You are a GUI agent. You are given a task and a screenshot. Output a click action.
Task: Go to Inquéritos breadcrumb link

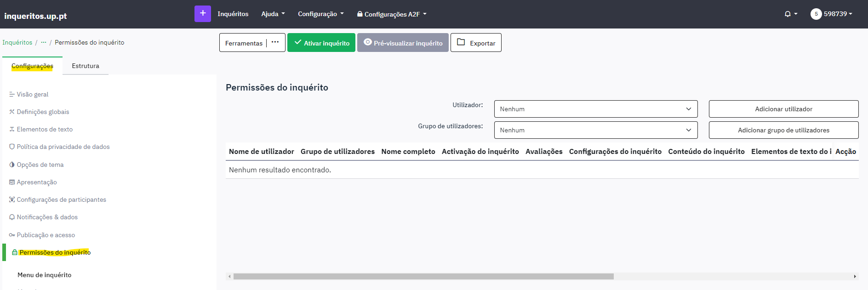click(x=17, y=42)
